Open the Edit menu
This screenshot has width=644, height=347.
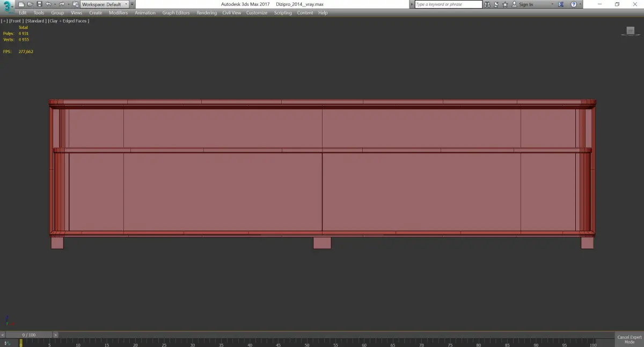pos(23,13)
